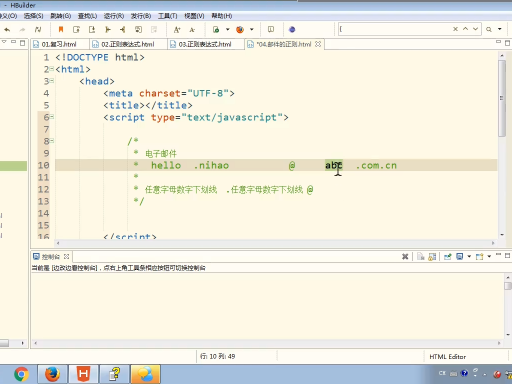Click the grayed page icon in console toolbar
Screen dimensions: 512x384
pos(421,256)
